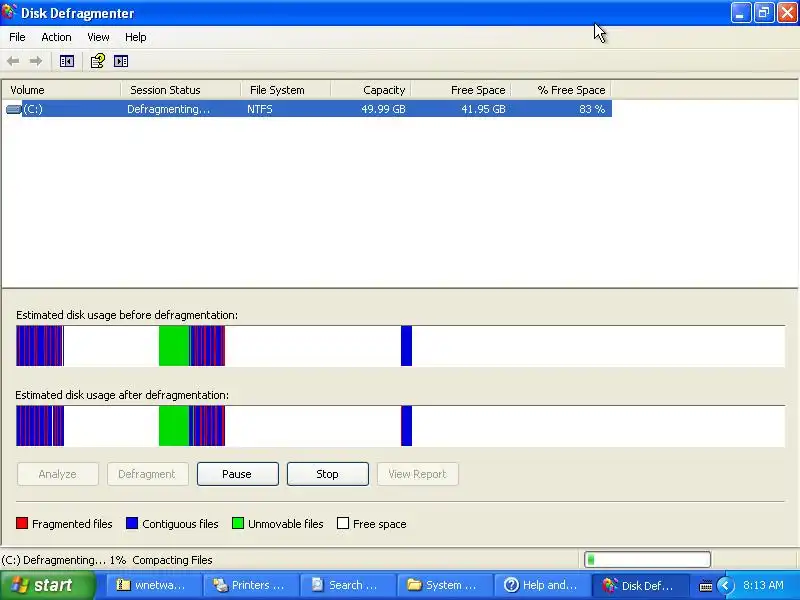The width and height of the screenshot is (800, 600).
Task: Stop the defragmentation
Action: tap(328, 474)
